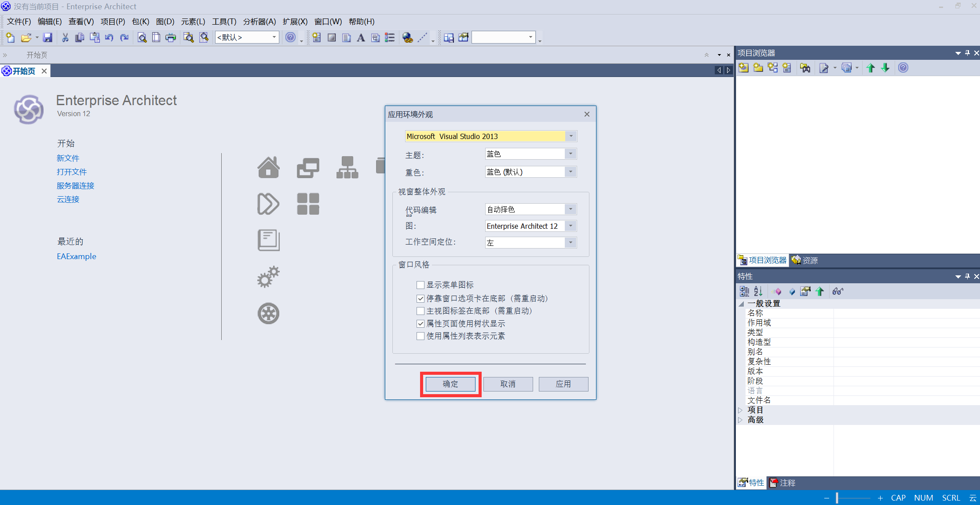Click the document page icon on Start Page

coord(268,240)
